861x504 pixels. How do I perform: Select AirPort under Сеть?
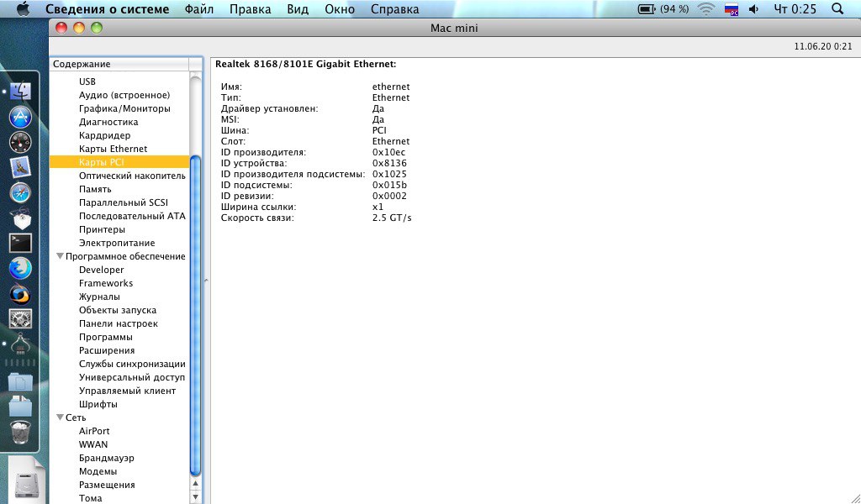coord(94,431)
